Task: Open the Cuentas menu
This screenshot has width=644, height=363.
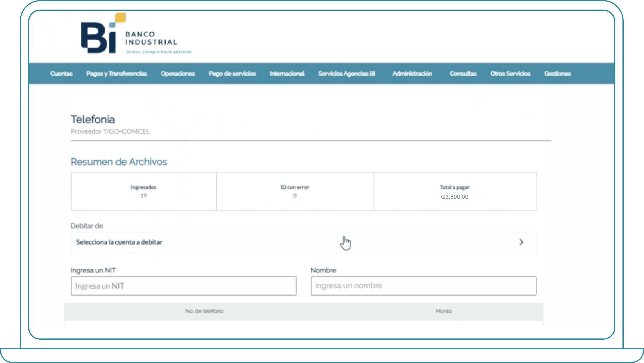Action: (61, 74)
